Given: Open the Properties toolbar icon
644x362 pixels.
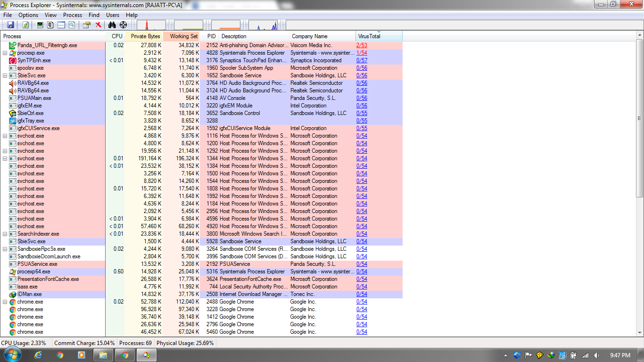Looking at the screenshot, I should pos(87,25).
